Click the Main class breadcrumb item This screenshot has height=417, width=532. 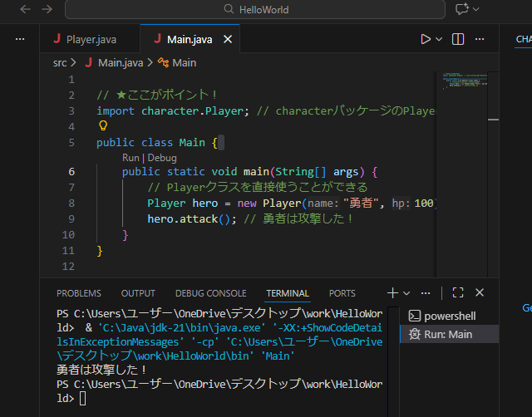point(184,62)
